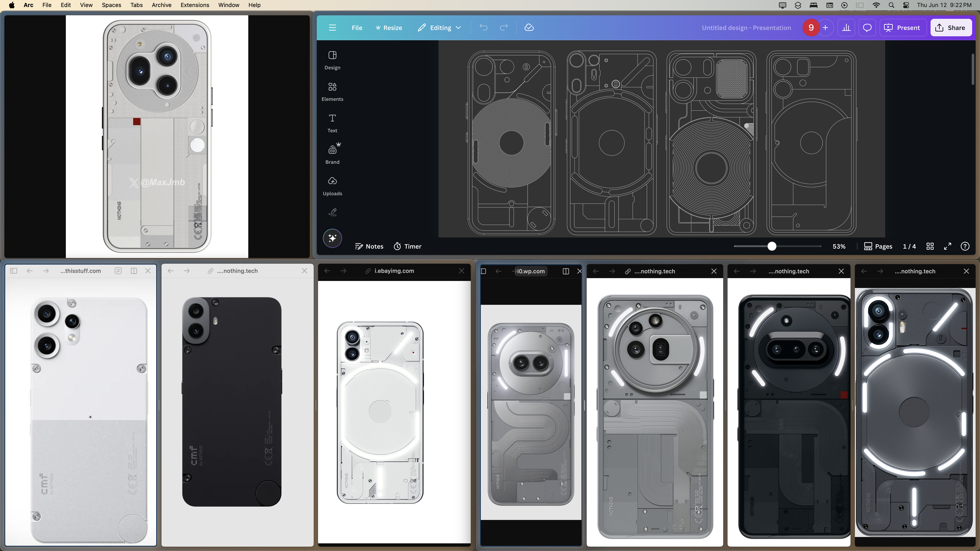
Task: Open the main menu via hamburger icon
Action: tap(332, 27)
